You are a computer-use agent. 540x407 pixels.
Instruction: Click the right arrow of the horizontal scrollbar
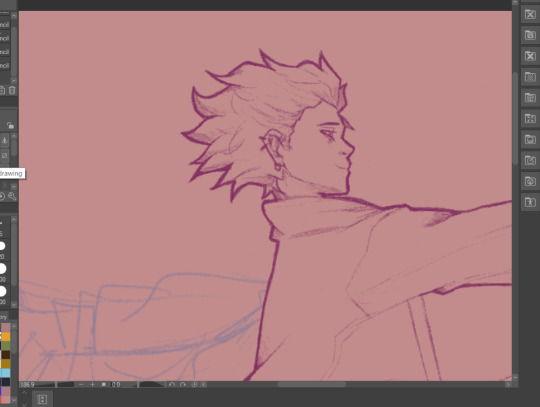508,384
